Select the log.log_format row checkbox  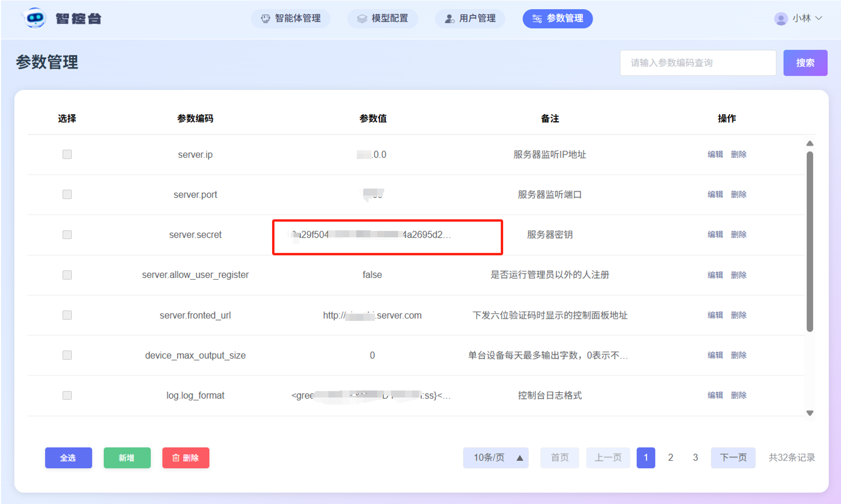tap(67, 395)
